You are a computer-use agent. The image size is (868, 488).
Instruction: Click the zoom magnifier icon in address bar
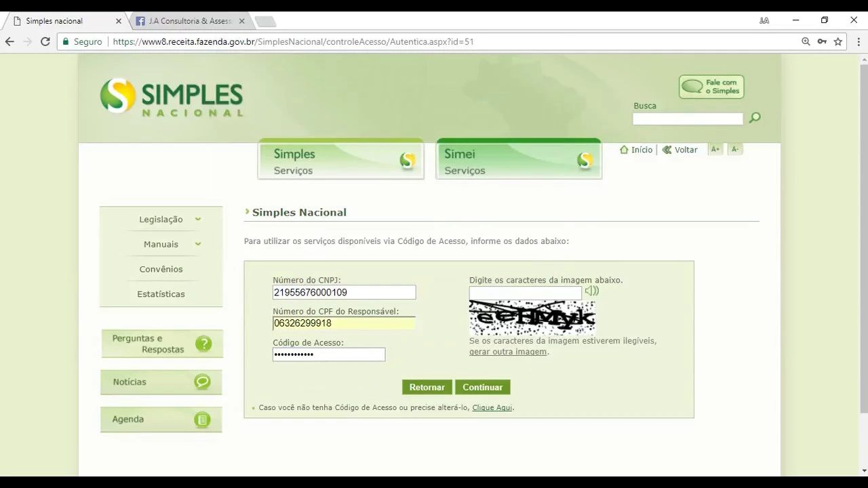tap(806, 41)
